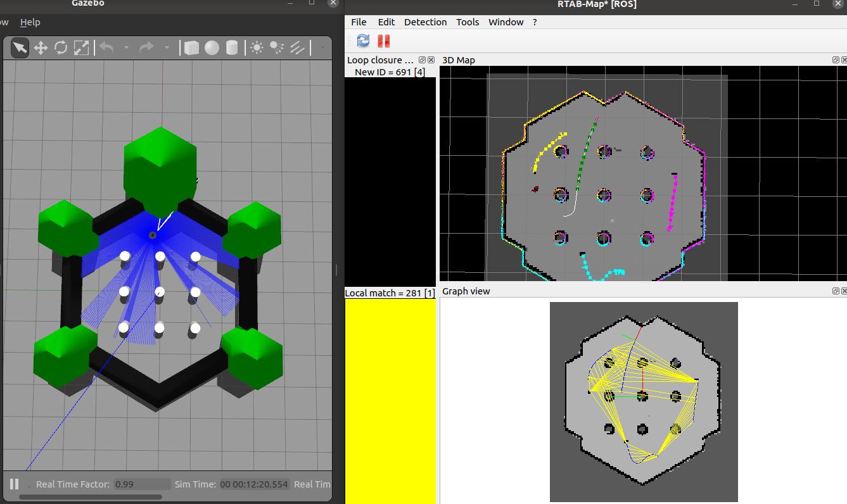Add a directional light to the scene
This screenshot has height=504, width=847.
click(x=297, y=47)
